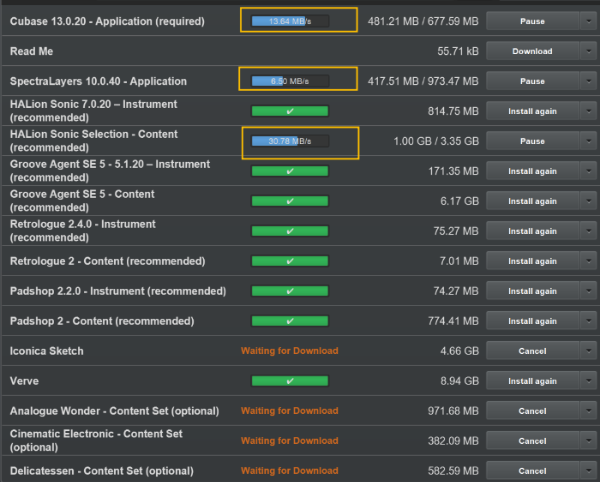Download the Read Me file
The width and height of the screenshot is (600, 482).
pos(532,51)
